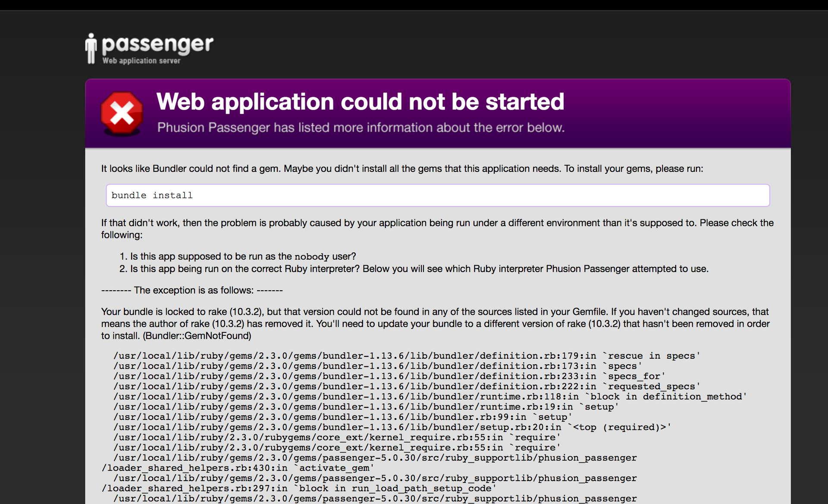The image size is (828, 504).
Task: Click the list item about the nobody user
Action: 243,257
